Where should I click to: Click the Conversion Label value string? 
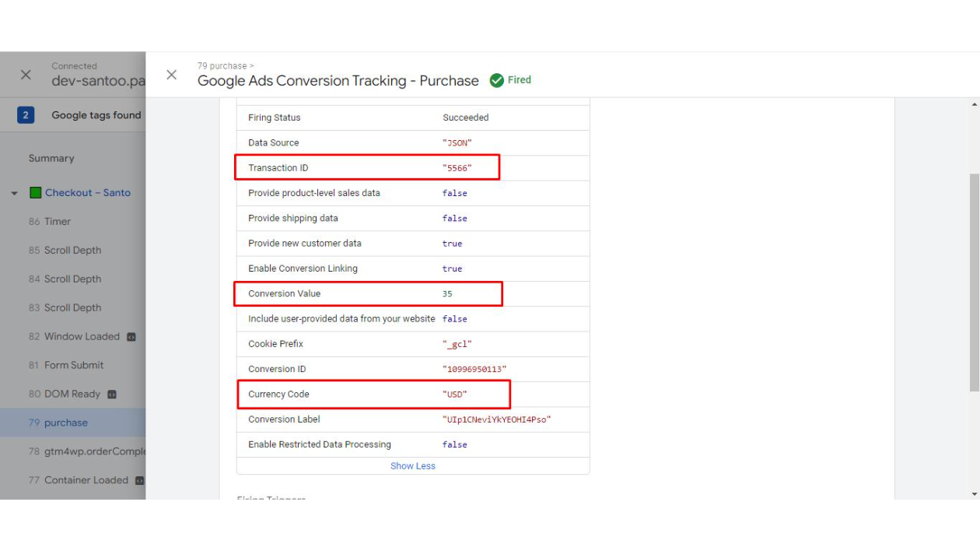pos(497,419)
